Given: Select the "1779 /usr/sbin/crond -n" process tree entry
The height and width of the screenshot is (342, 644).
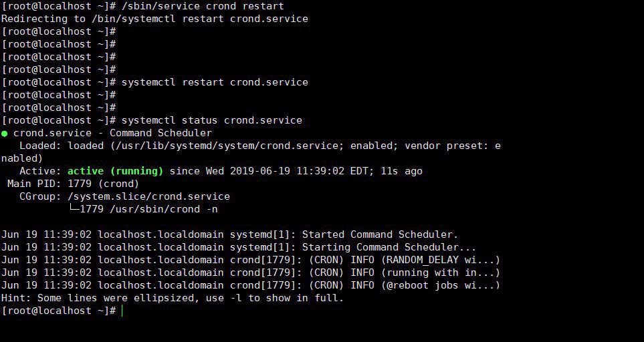Looking at the screenshot, I should pos(148,209).
